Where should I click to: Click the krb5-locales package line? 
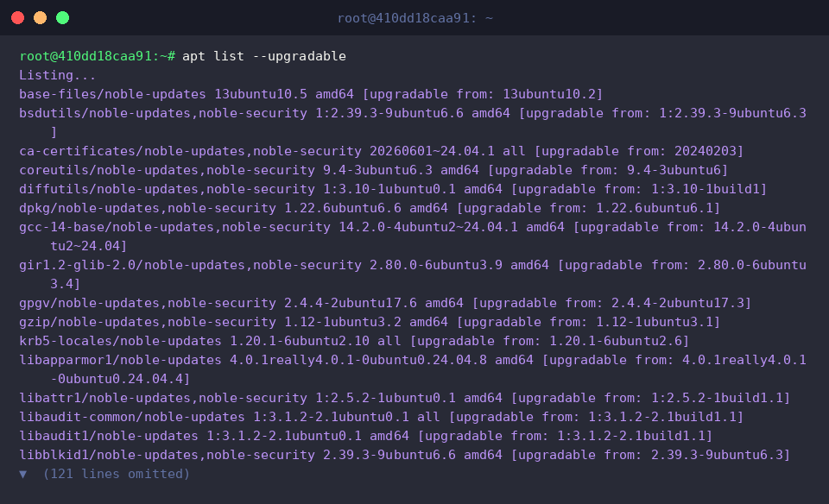[x=354, y=341]
